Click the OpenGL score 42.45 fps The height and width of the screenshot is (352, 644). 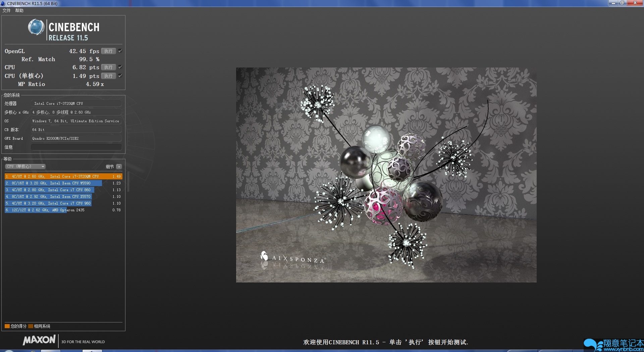84,51
